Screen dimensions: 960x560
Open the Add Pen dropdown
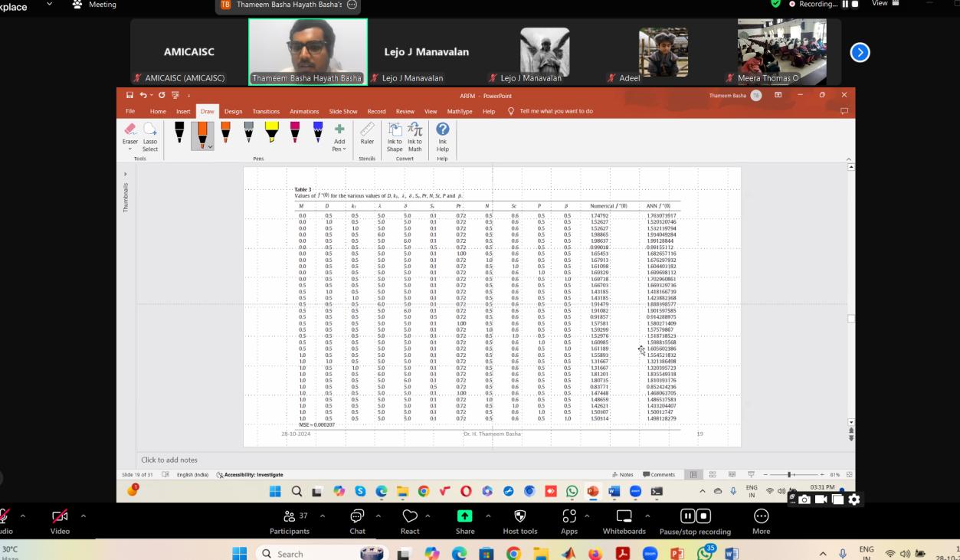coord(339,137)
